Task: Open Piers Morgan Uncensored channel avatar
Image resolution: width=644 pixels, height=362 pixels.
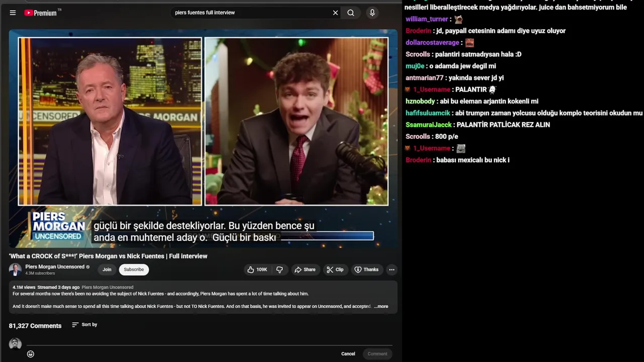Action: point(15,269)
